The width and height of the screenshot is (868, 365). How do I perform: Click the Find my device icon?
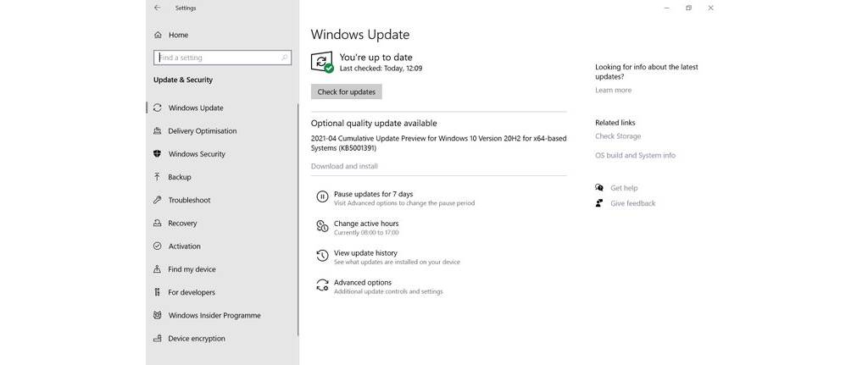point(157,269)
